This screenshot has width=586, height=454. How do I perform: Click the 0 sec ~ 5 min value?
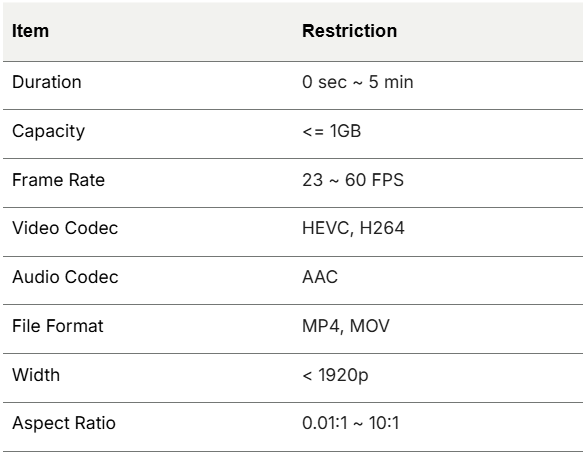[358, 82]
